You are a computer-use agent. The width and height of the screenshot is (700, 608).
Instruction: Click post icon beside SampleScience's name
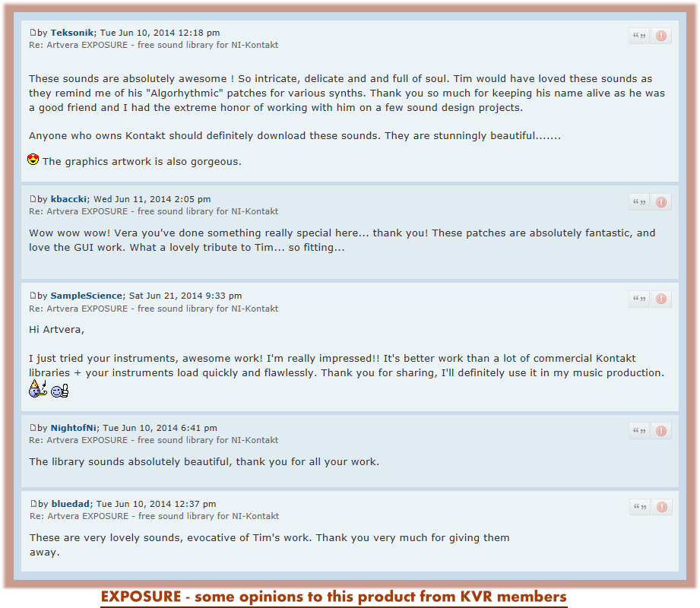[x=33, y=295]
